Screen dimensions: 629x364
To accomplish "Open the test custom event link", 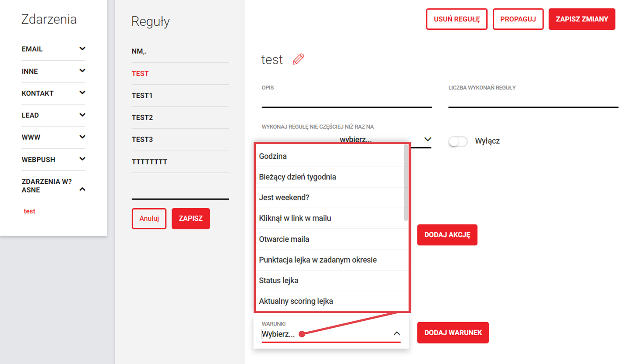I will coord(30,211).
